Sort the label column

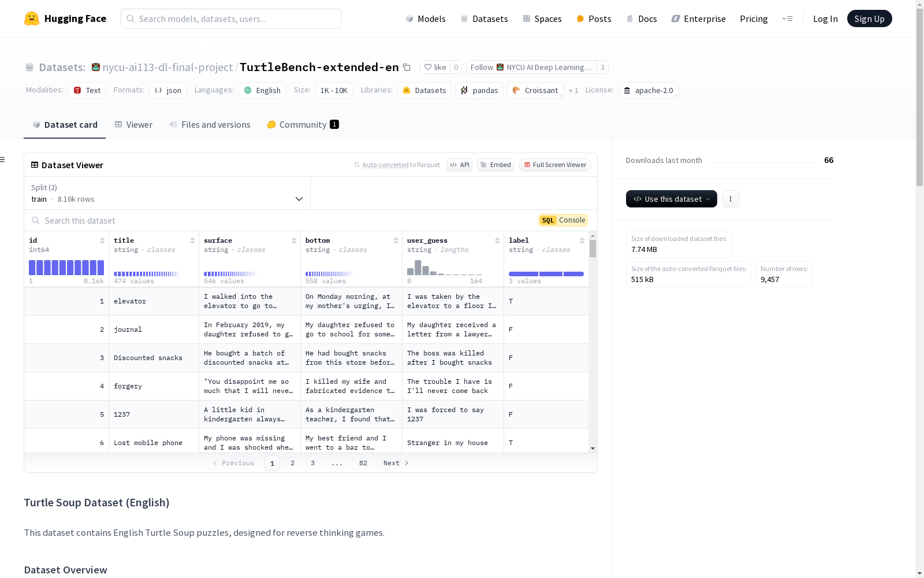(x=582, y=240)
